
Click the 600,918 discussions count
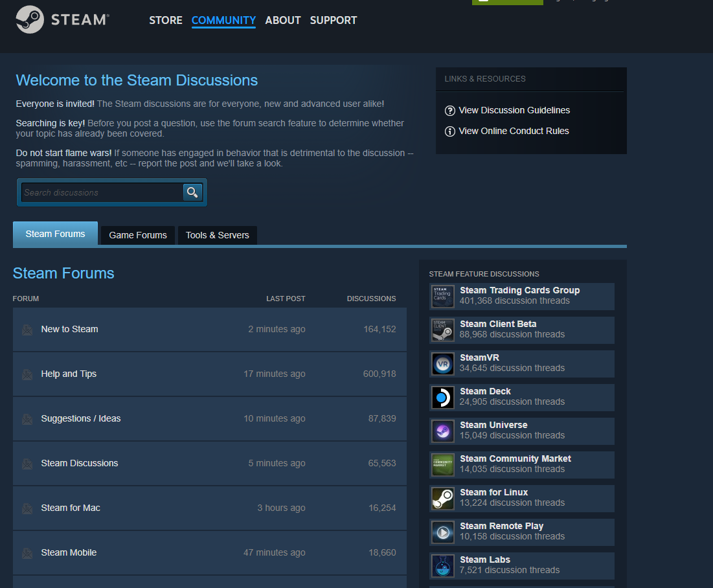coord(379,374)
